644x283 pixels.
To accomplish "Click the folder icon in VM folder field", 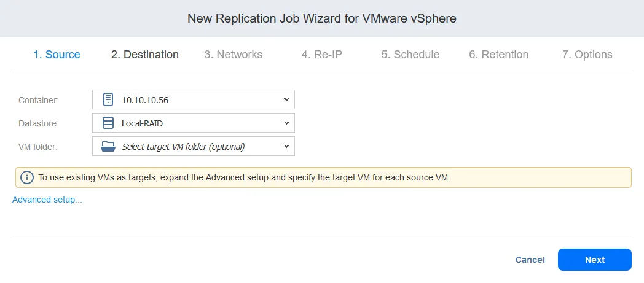I will point(108,146).
